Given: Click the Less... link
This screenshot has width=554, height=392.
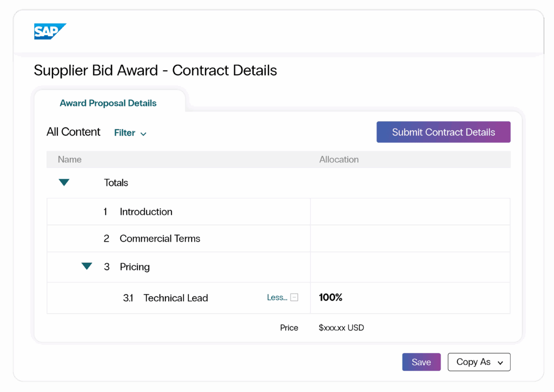Looking at the screenshot, I should click(277, 297).
